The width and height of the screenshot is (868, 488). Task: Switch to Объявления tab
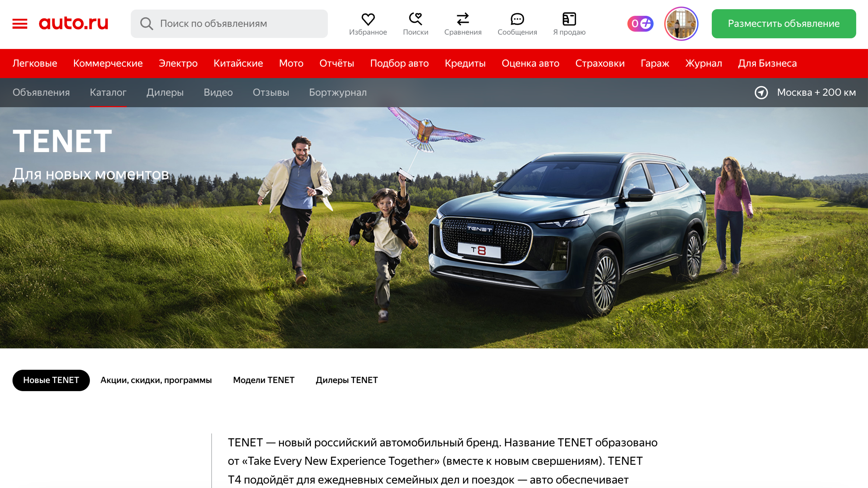41,92
